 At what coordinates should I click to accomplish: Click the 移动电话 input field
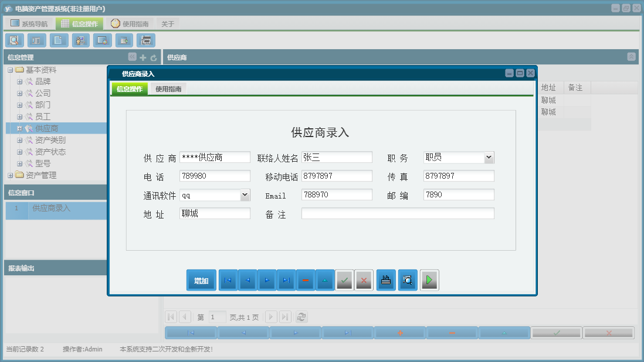click(x=337, y=176)
